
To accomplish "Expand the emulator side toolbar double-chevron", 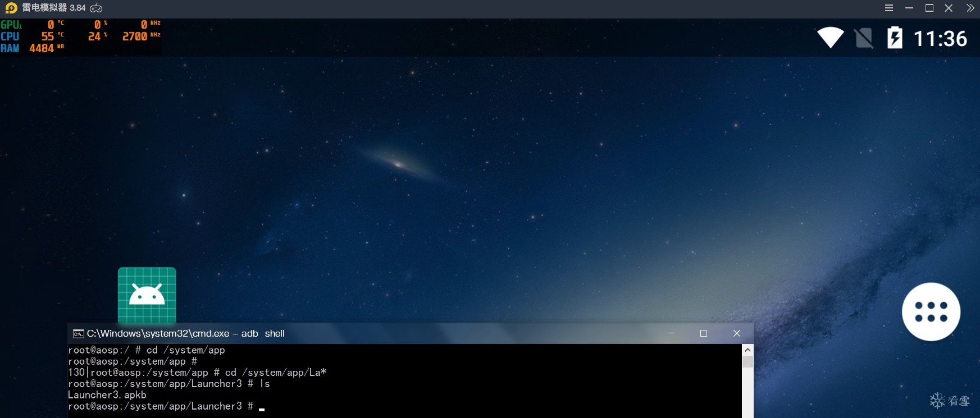I will pyautogui.click(x=970, y=8).
